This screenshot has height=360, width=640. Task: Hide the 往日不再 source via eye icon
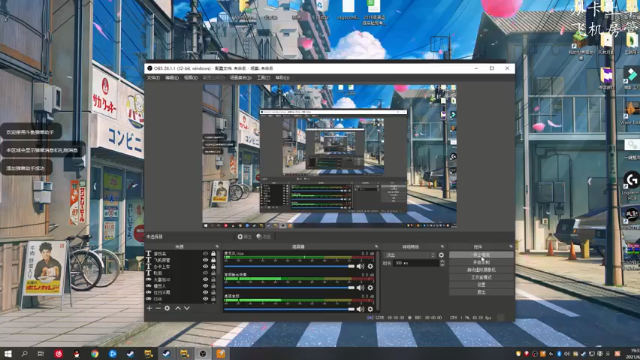click(x=205, y=293)
